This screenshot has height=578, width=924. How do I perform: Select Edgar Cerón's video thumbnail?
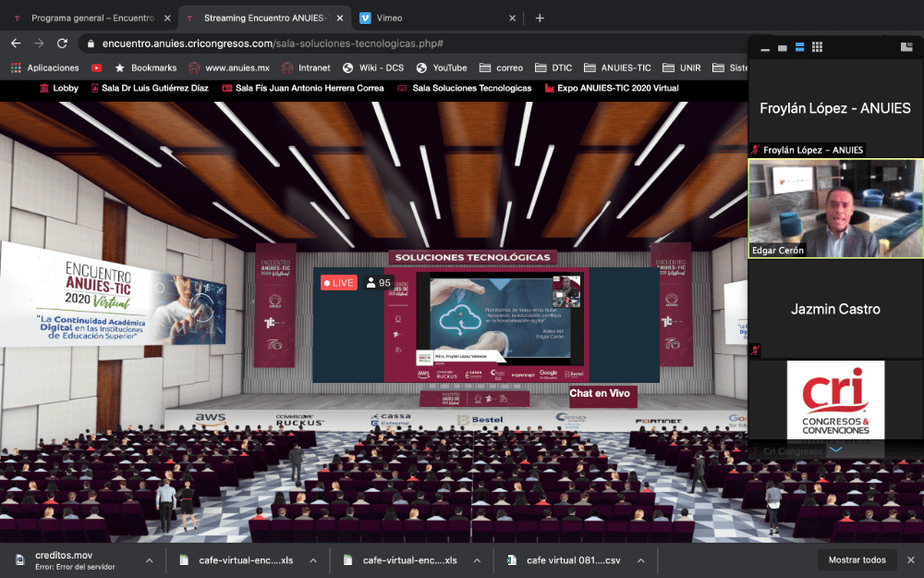[835, 208]
